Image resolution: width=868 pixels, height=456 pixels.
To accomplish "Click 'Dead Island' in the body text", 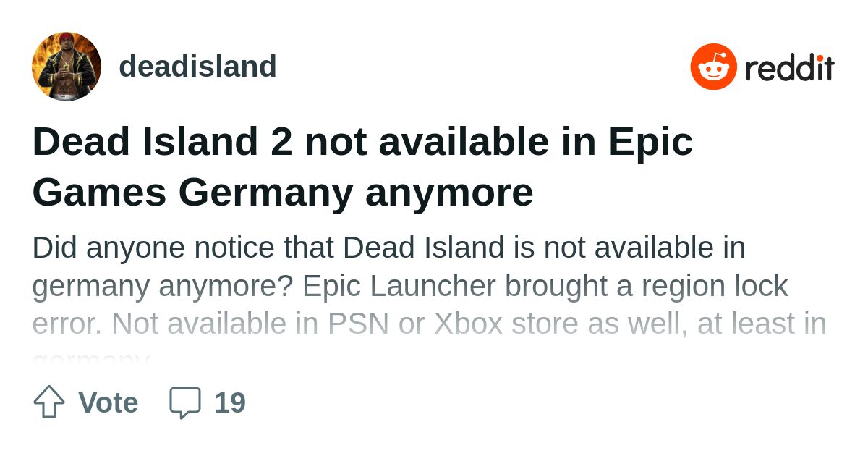I will [x=423, y=248].
